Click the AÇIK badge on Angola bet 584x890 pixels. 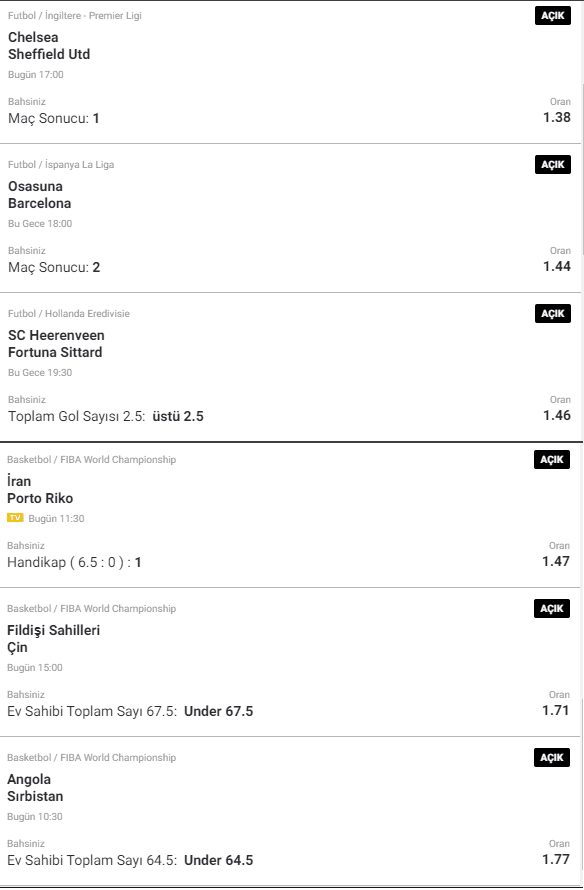point(552,758)
